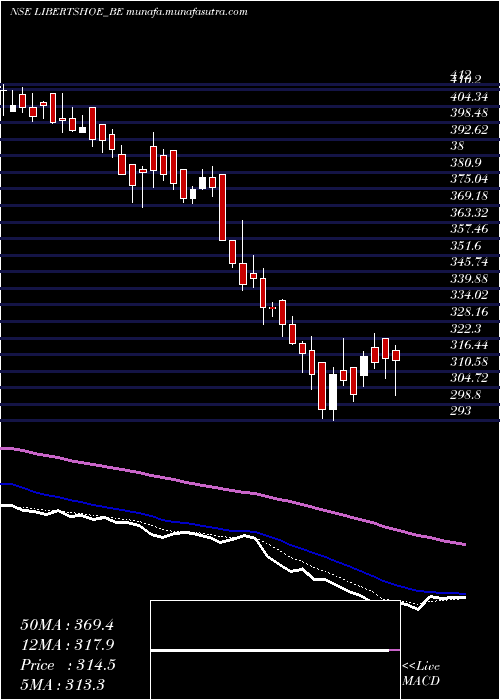Image resolution: width=500 pixels, height=700 pixels.
Task: Select the 375.04 price axis label
Action: tap(468, 179)
